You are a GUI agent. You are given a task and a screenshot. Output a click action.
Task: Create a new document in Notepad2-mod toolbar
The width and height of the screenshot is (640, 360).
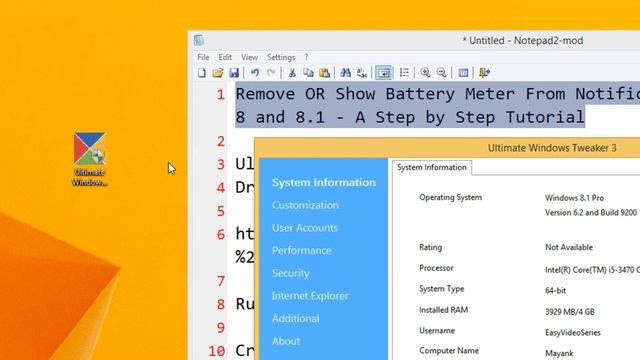coord(202,73)
